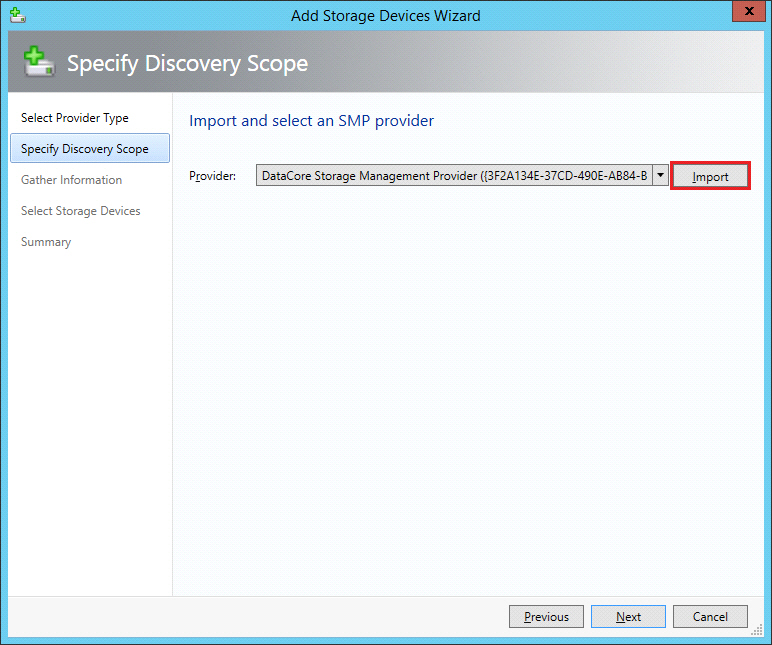Screen dimensions: 772x645
Task: Cancel the wizard
Action: (x=710, y=616)
